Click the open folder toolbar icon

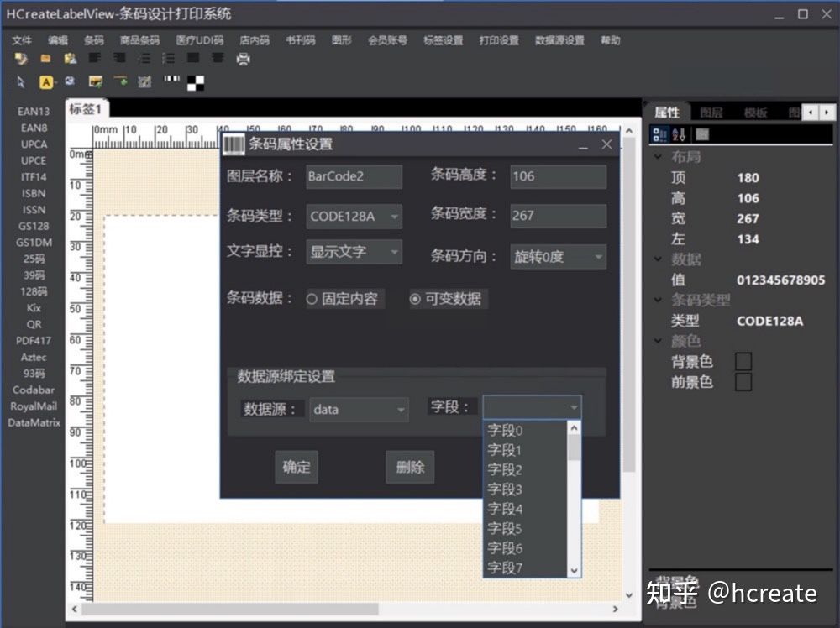45,59
